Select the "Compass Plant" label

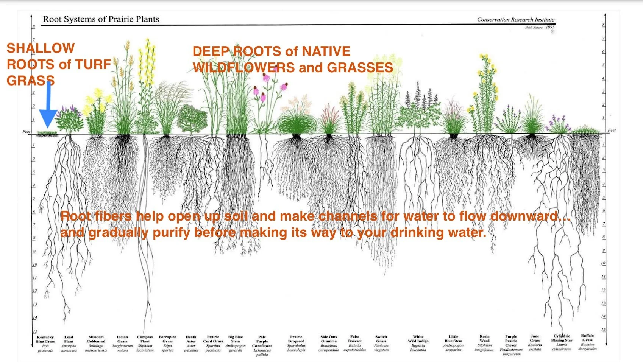(x=145, y=339)
